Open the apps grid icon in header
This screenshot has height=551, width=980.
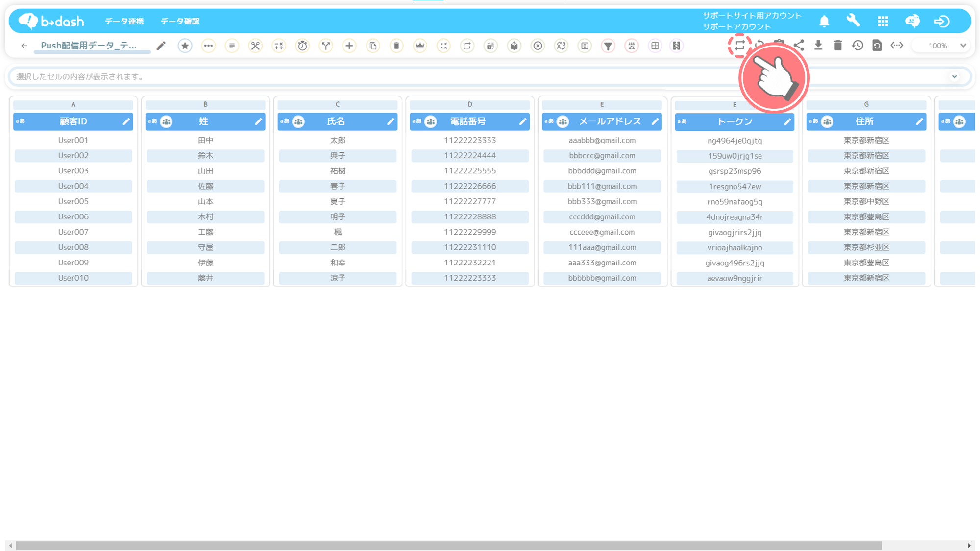tap(883, 21)
